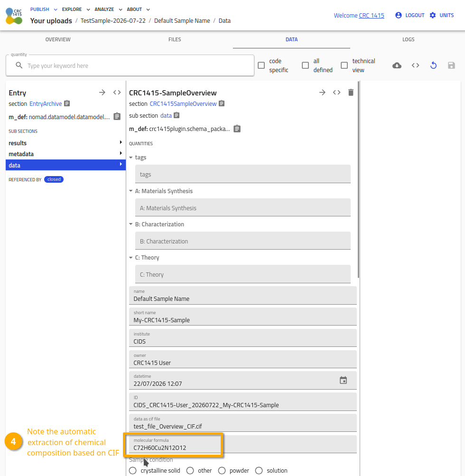The height and width of the screenshot is (476, 465).
Task: Click the save entry icon
Action: coord(451,65)
